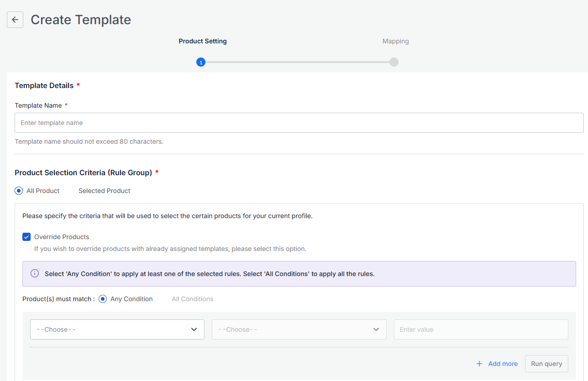Click the plus icon beside Add more
588x381 pixels.
pos(479,364)
